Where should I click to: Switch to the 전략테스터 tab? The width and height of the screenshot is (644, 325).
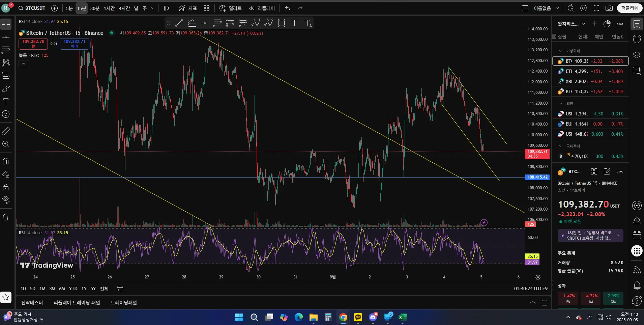click(32, 302)
